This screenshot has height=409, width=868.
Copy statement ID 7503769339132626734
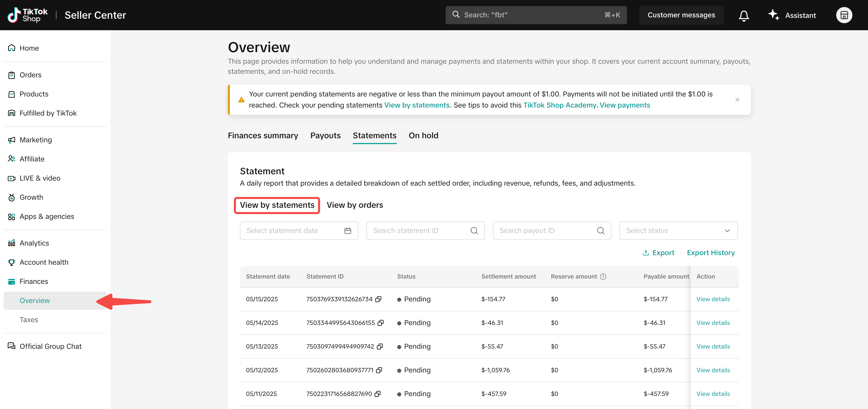pos(378,299)
